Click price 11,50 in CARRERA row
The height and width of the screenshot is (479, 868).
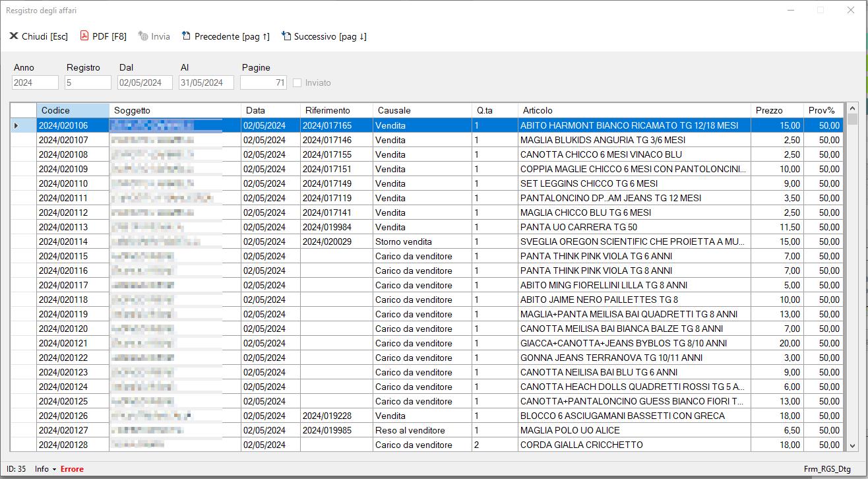coord(778,227)
